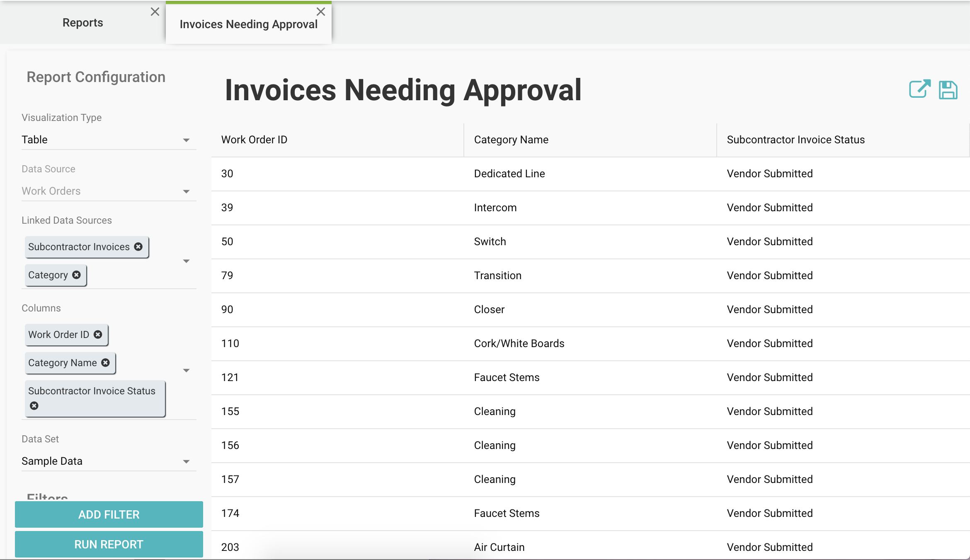The image size is (970, 560).
Task: Click Vendor Submitted in row 110
Action: click(770, 343)
